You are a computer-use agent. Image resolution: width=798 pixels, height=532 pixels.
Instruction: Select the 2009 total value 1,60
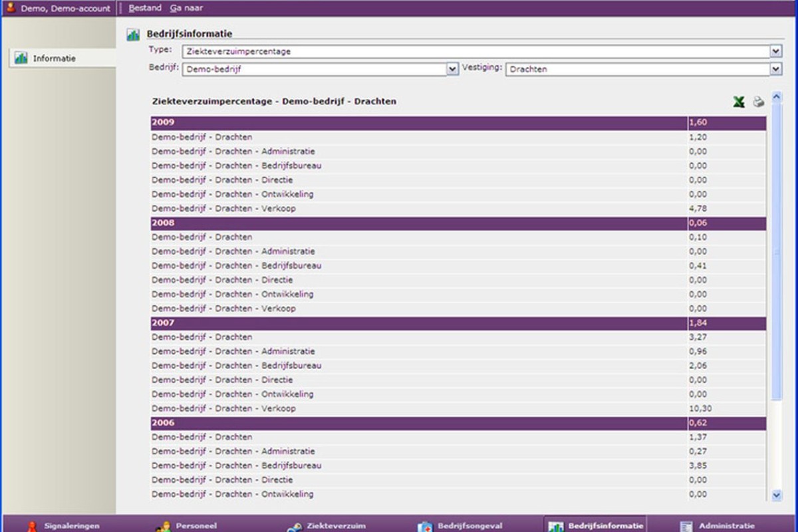tap(698, 123)
